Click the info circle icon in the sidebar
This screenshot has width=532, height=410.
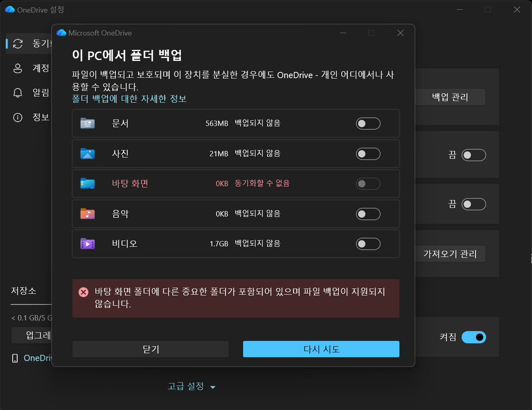[x=18, y=117]
